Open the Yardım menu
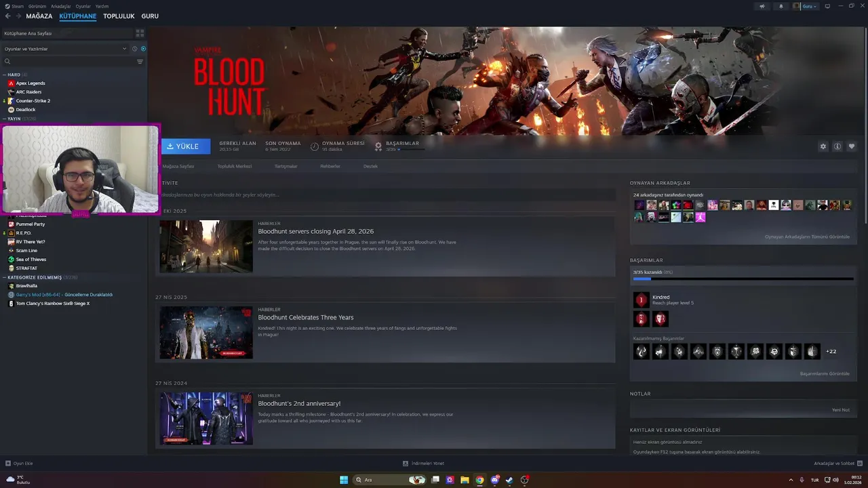The width and height of the screenshot is (868, 488). pos(102,6)
